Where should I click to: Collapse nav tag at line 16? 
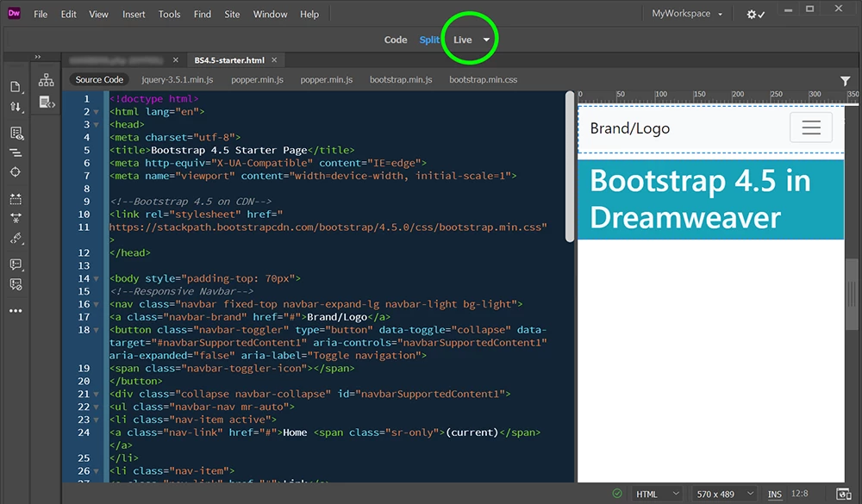click(x=97, y=304)
